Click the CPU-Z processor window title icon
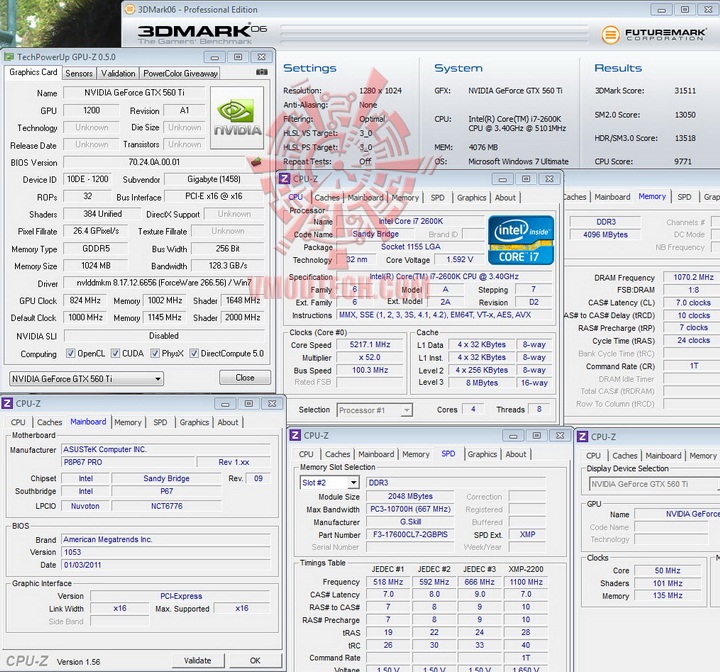The image size is (720, 672). [x=285, y=179]
